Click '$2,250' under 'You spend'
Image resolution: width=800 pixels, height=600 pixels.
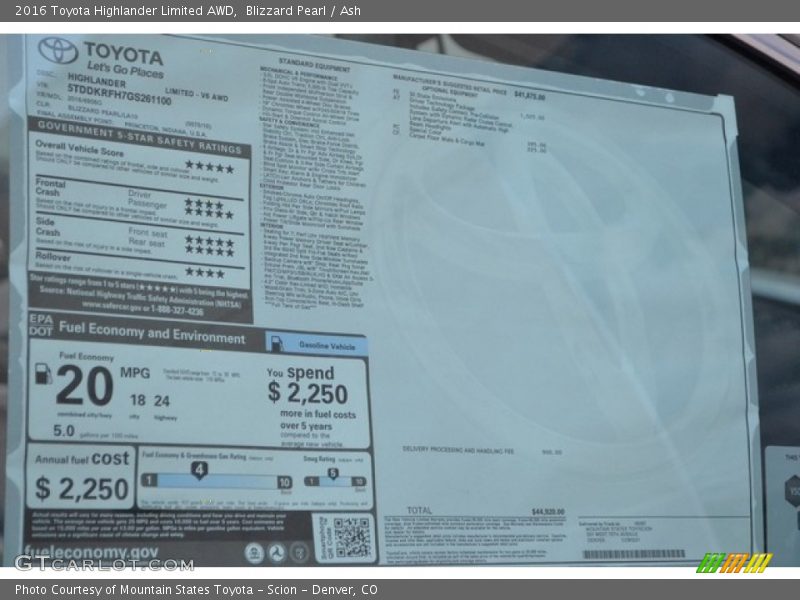[x=308, y=393]
